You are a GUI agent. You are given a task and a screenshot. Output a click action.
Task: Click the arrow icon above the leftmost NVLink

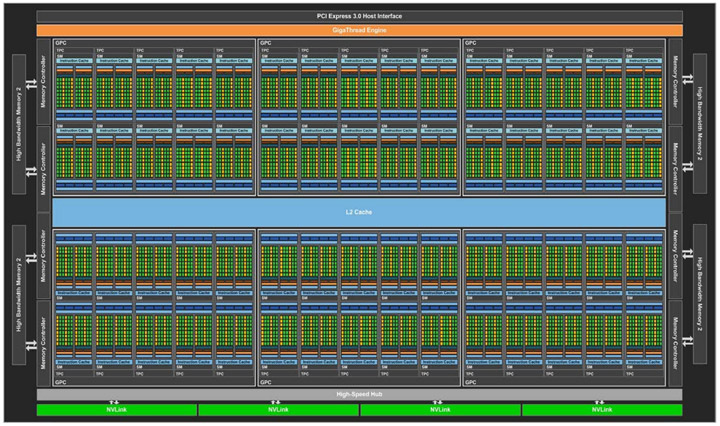coord(116,401)
